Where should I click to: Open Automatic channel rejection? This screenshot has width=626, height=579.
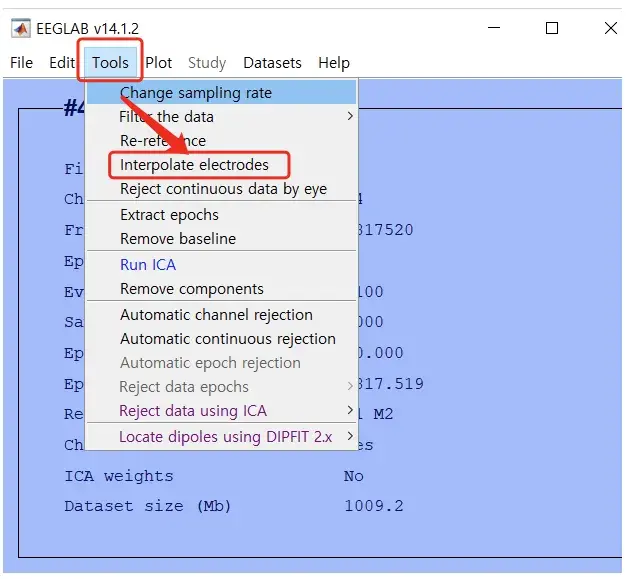[216, 315]
